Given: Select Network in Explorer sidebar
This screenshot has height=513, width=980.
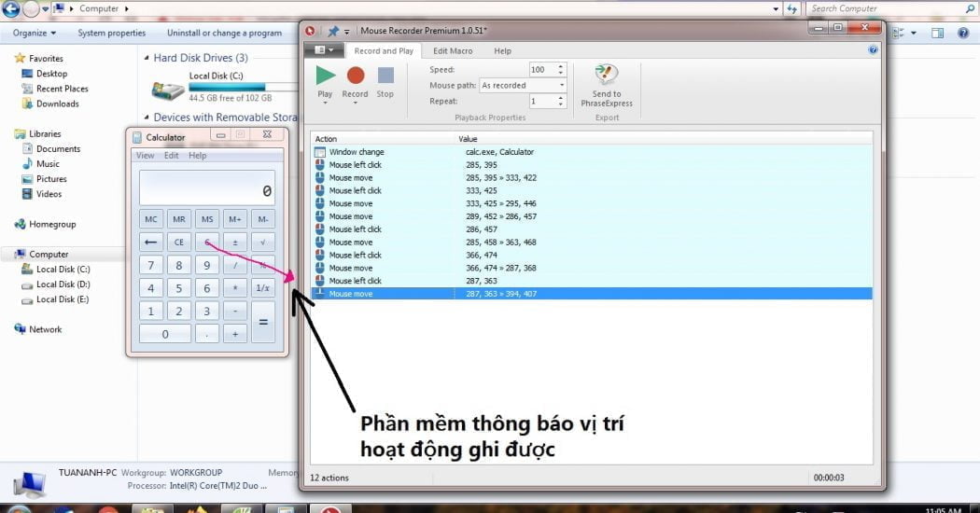Looking at the screenshot, I should (x=38, y=329).
